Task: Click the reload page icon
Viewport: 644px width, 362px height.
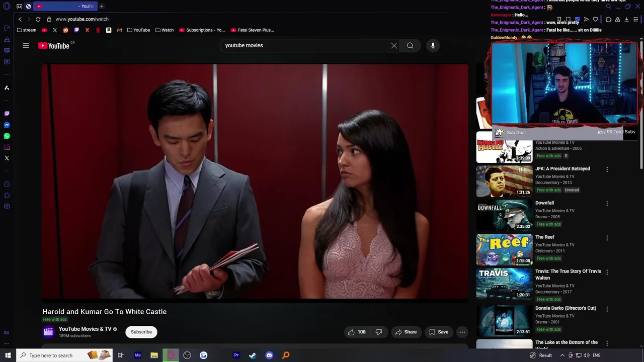Action: point(38,19)
